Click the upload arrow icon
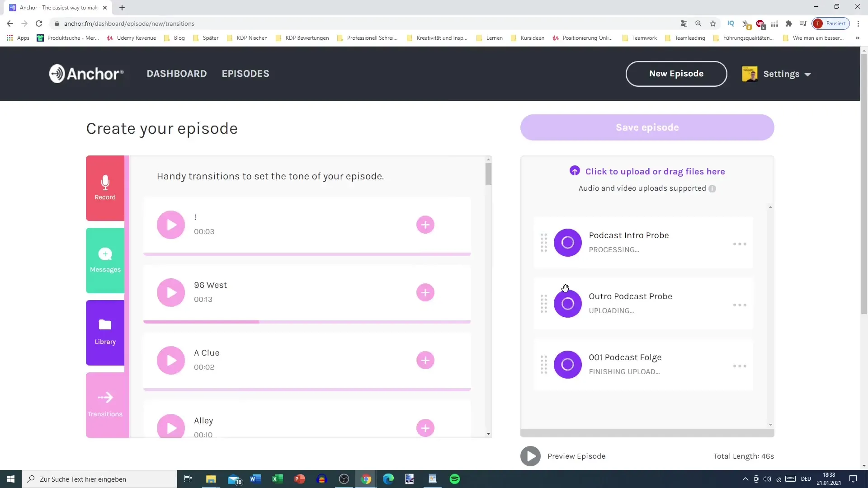Viewport: 868px width, 488px height. pyautogui.click(x=575, y=171)
